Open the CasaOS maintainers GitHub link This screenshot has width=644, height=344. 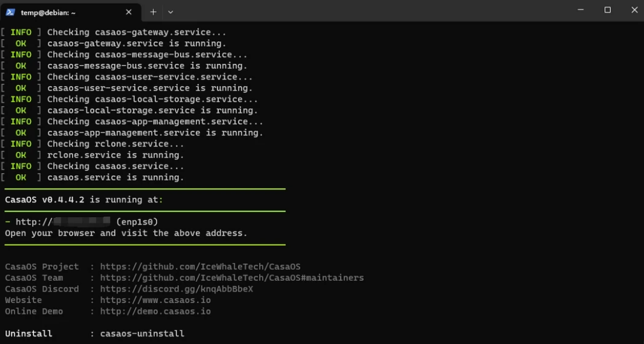point(232,278)
